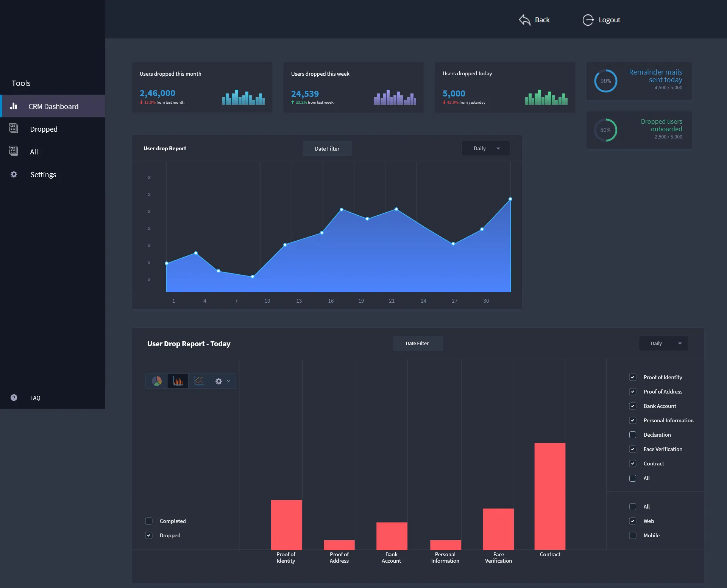This screenshot has width=727, height=588.
Task: Open chart settings gear icon
Action: (x=218, y=381)
